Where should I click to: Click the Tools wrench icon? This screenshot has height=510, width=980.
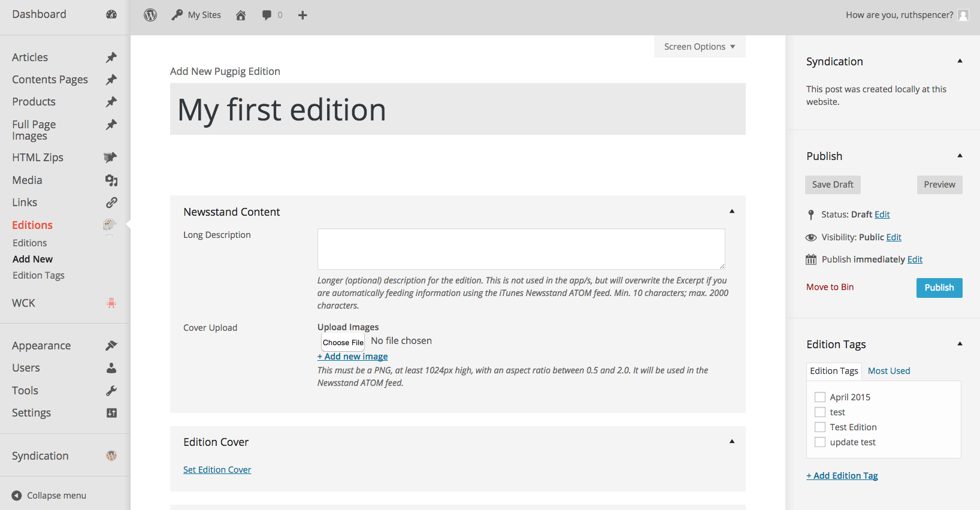click(x=111, y=391)
